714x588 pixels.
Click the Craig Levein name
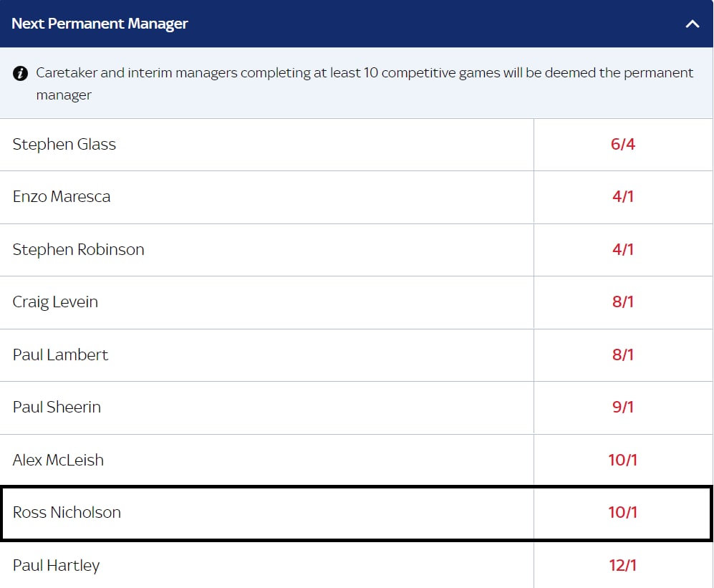[55, 302]
